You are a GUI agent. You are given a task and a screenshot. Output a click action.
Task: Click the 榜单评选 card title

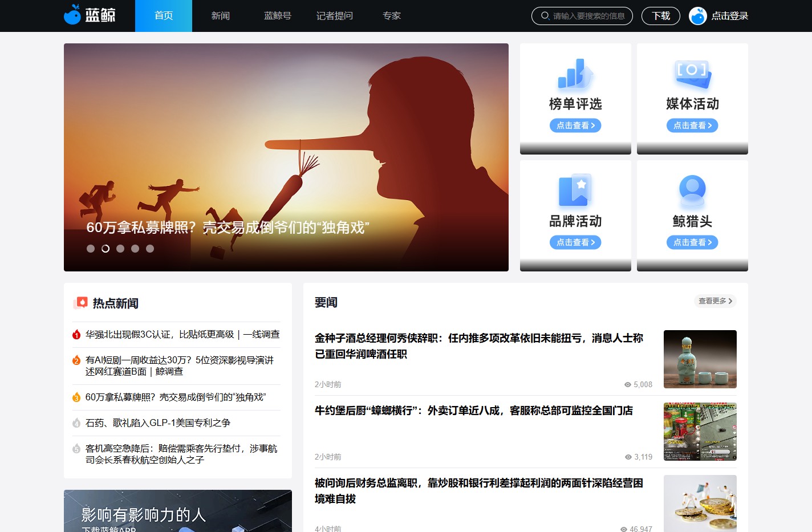coord(575,104)
